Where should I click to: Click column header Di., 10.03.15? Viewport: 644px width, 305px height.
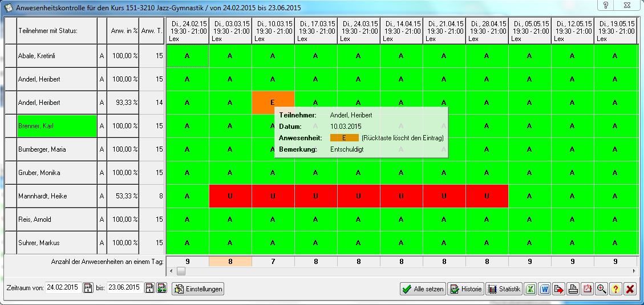[273, 31]
